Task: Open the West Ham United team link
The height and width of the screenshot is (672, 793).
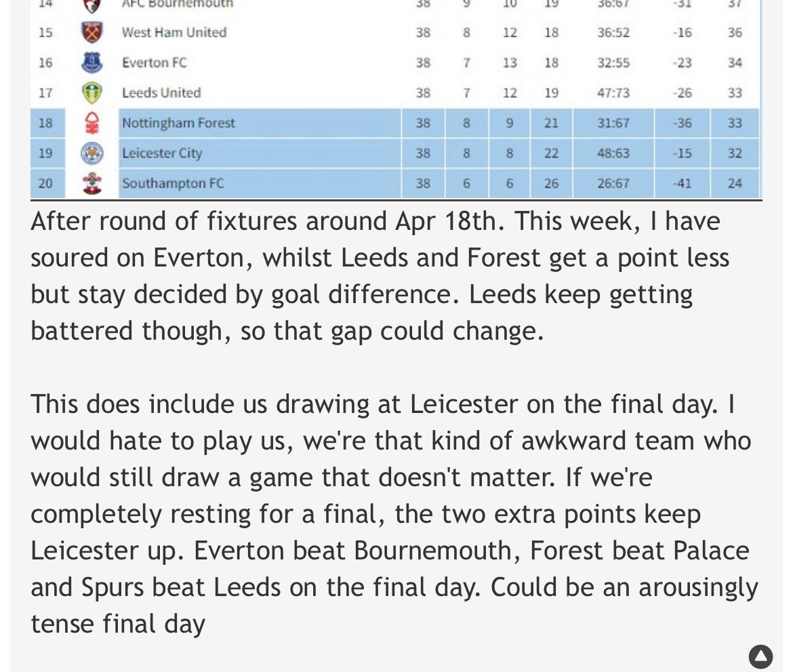Action: 174,33
